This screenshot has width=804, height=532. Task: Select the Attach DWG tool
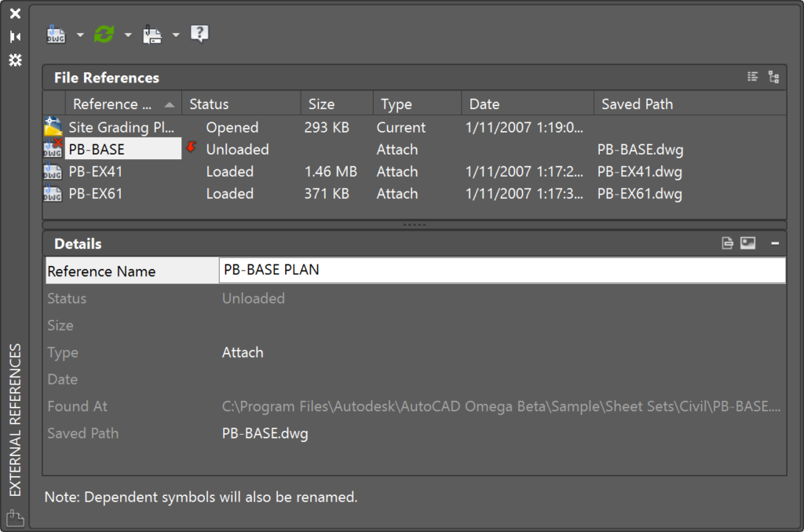(x=56, y=34)
